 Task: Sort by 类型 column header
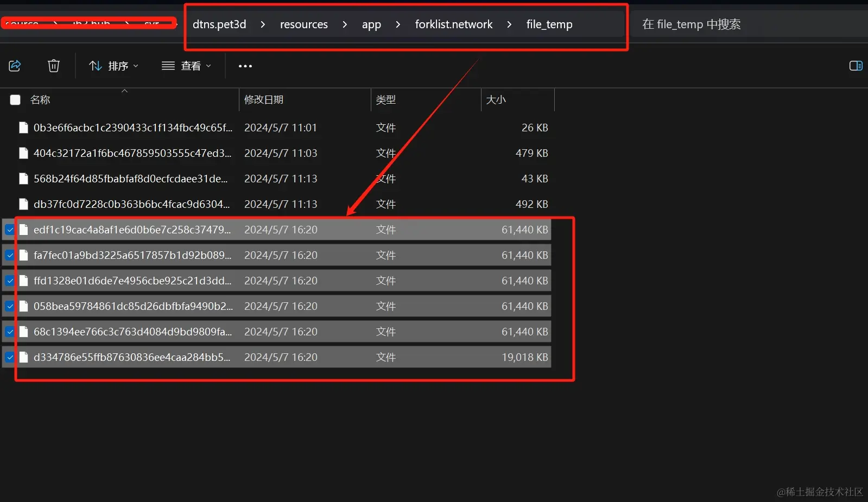[x=386, y=100]
